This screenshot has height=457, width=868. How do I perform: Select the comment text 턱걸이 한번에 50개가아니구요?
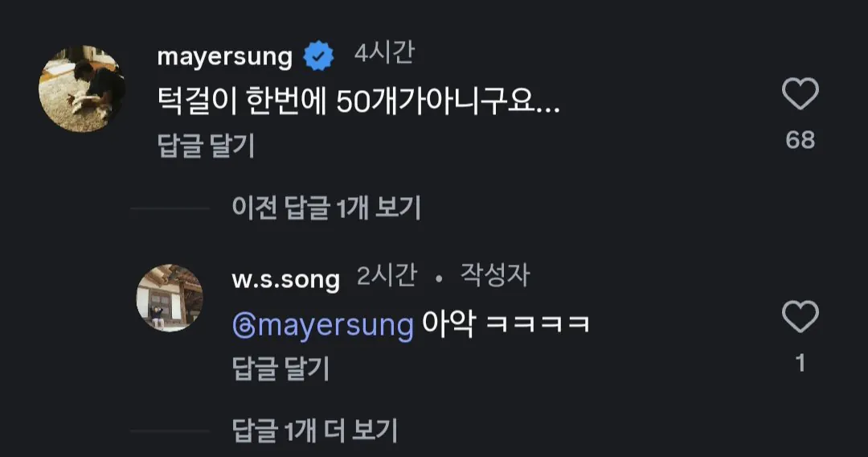pos(358,101)
